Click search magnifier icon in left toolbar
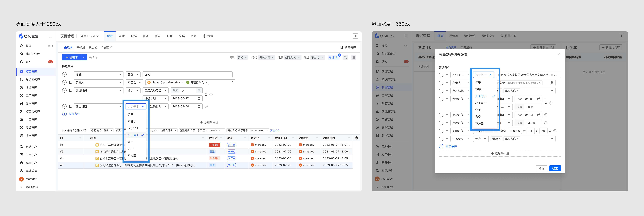Image resolution: width=644 pixels, height=216 pixels. coord(345,57)
